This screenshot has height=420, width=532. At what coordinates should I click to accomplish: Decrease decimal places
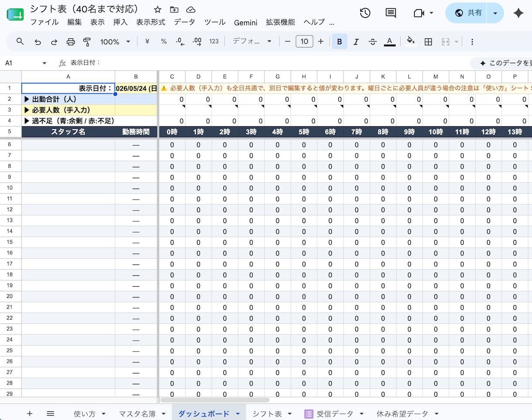pyautogui.click(x=180, y=41)
